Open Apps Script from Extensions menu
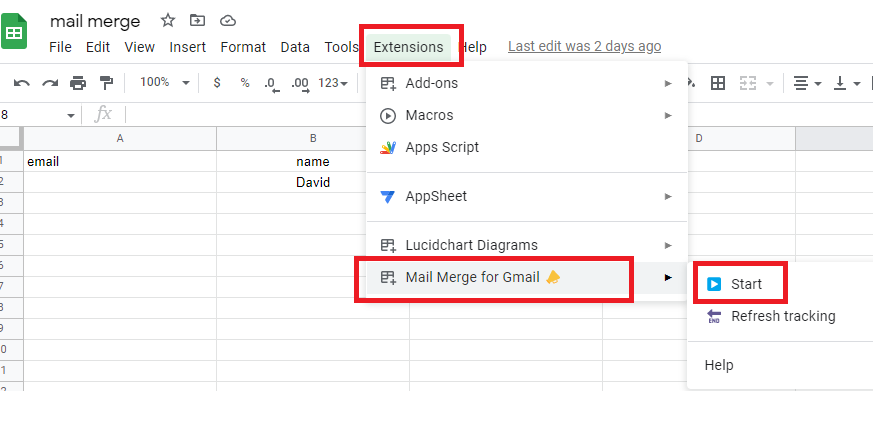873x429 pixels. click(442, 147)
